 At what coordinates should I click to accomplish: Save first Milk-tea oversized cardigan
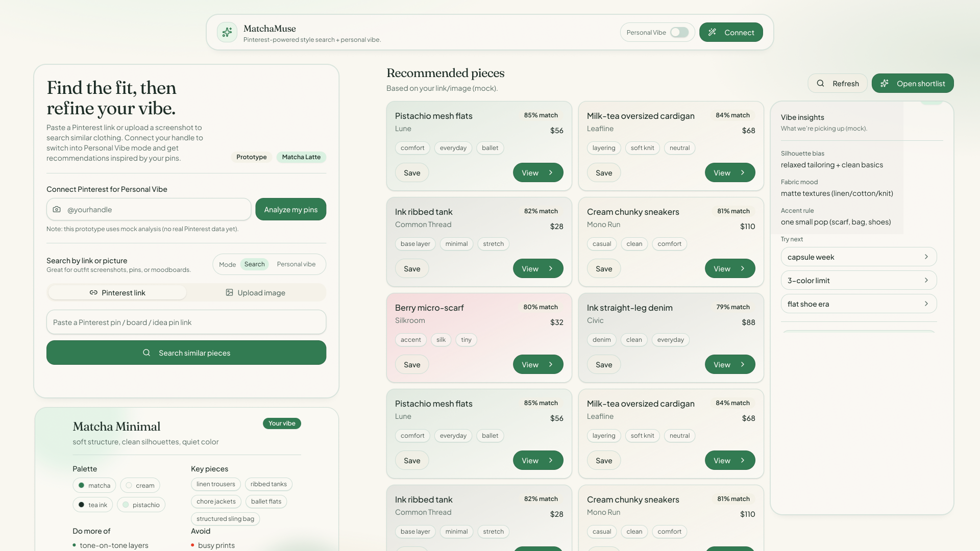tap(604, 173)
